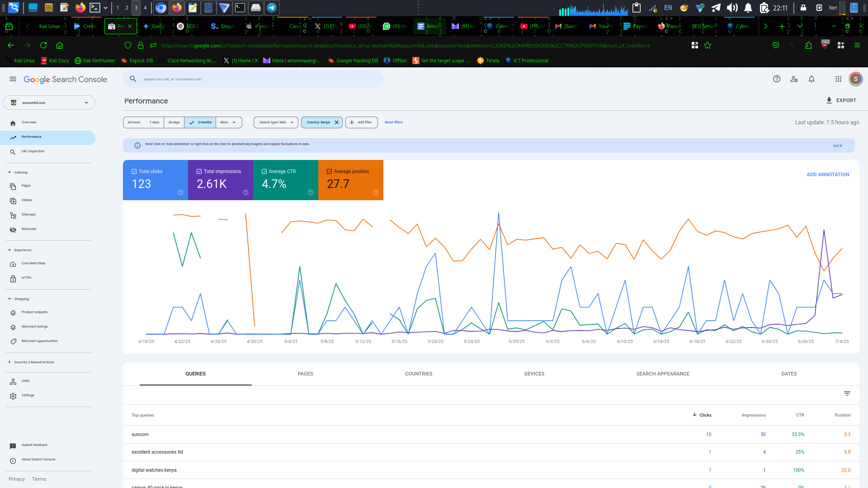Open Removals icon in sidebar

(13, 230)
